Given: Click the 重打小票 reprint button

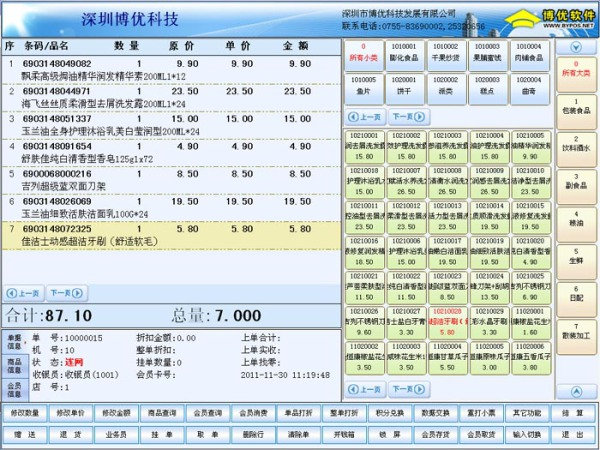Looking at the screenshot, I should (481, 414).
